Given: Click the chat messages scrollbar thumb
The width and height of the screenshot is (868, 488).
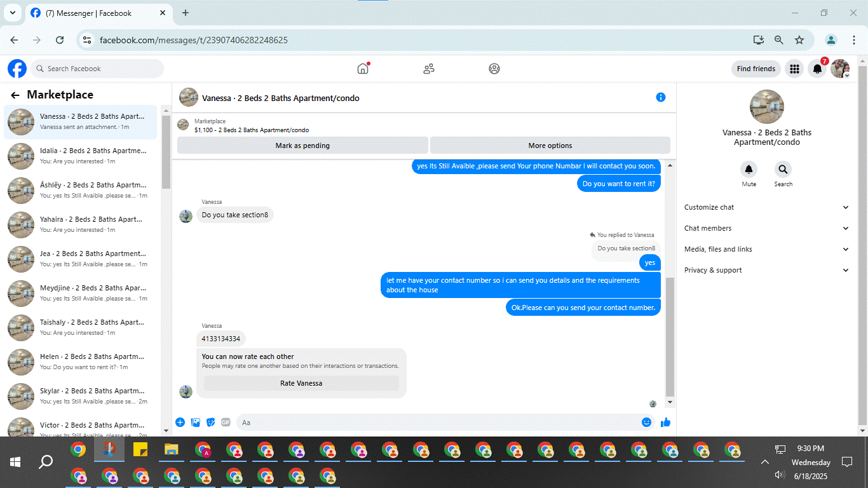Looking at the screenshot, I should tap(670, 337).
